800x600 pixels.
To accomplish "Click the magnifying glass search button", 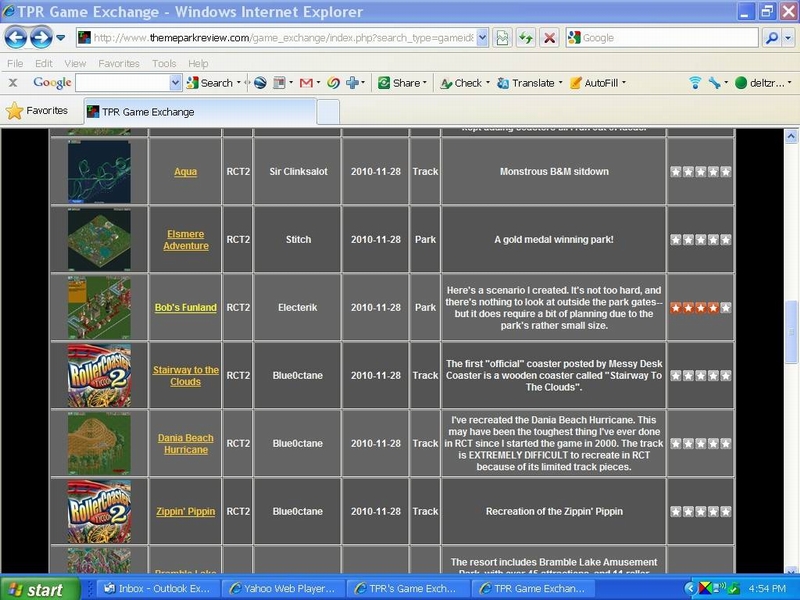I will [771, 37].
